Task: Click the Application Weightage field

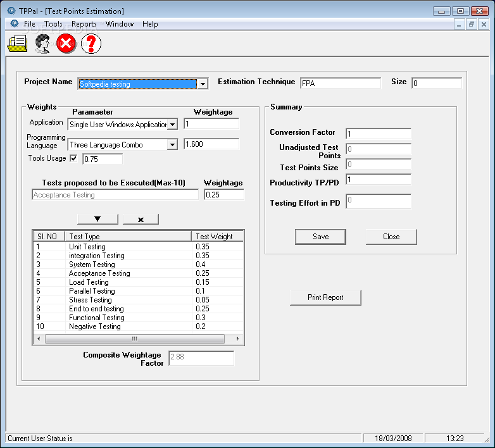Action: click(211, 124)
